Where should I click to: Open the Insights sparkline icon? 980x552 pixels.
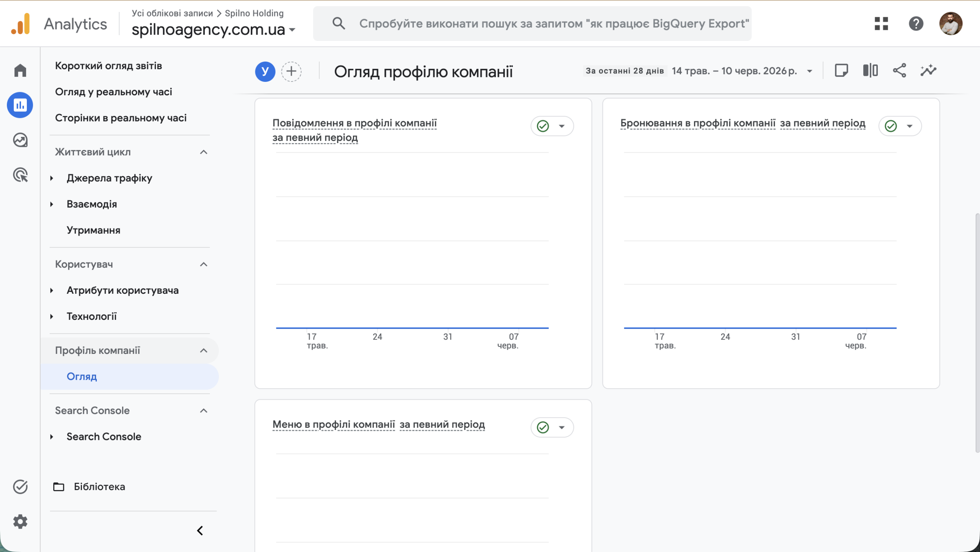[x=928, y=71]
